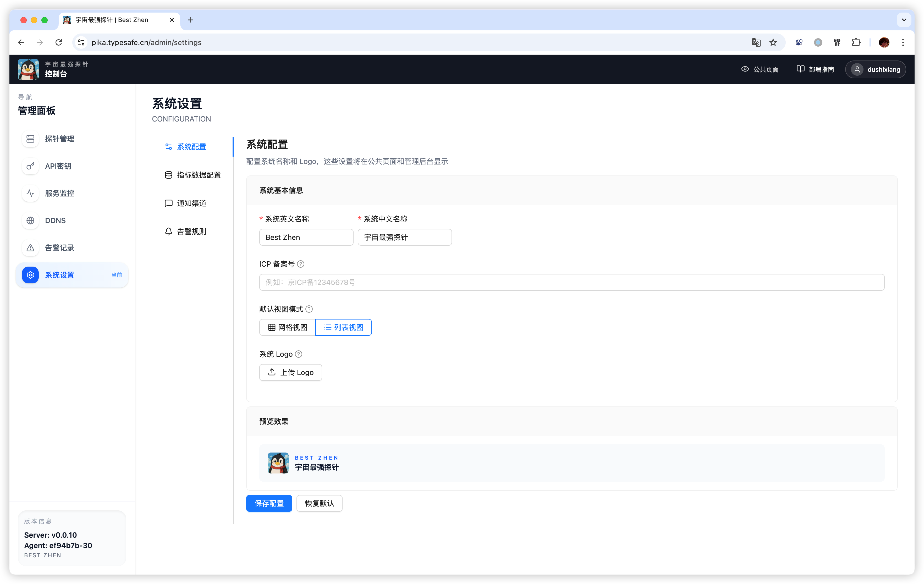924x584 pixels.
Task: Open the 部署指南 link
Action: pyautogui.click(x=815, y=69)
